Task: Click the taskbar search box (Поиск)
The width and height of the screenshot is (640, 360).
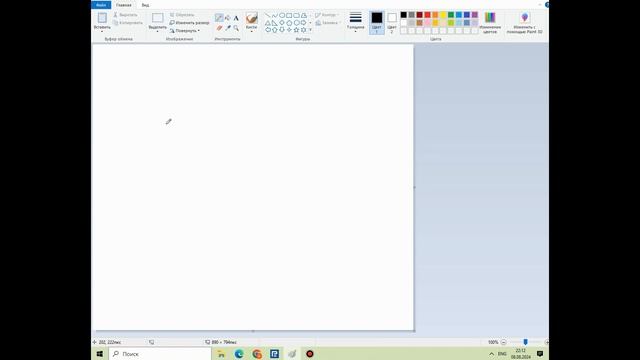Action: point(160,354)
